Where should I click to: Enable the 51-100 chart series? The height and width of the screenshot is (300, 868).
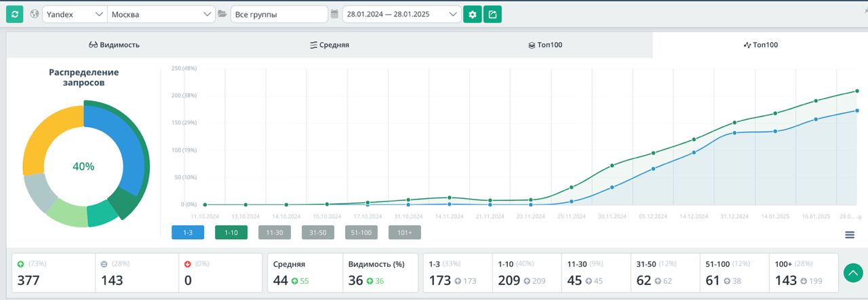coord(361,232)
